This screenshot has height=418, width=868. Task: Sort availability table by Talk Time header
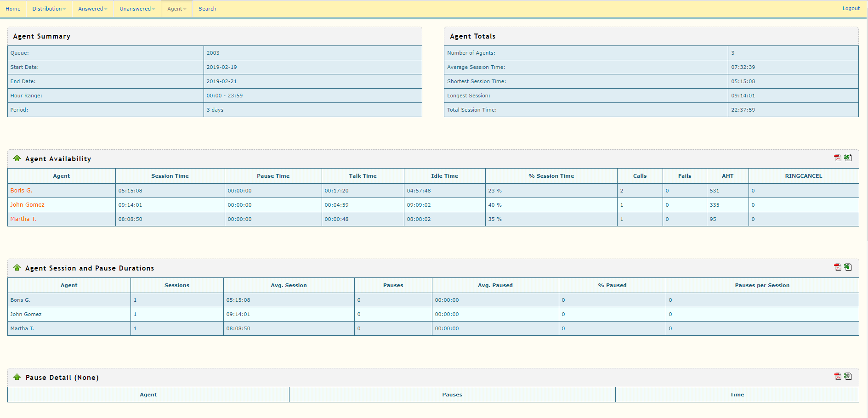(363, 176)
